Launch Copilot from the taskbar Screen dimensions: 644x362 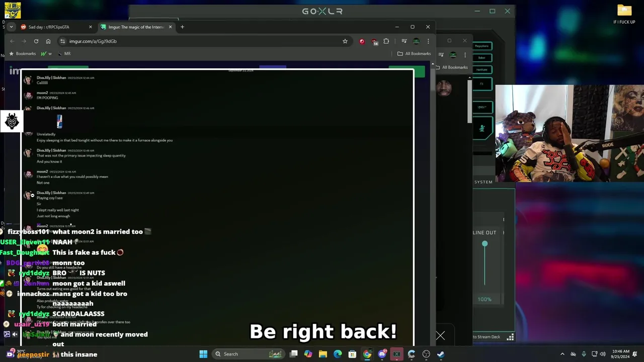[x=308, y=354]
